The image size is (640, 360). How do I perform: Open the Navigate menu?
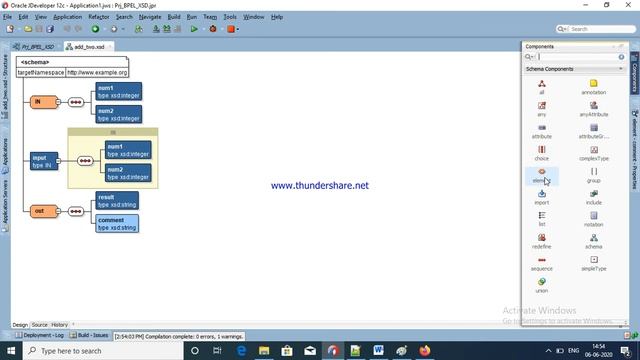[x=150, y=17]
